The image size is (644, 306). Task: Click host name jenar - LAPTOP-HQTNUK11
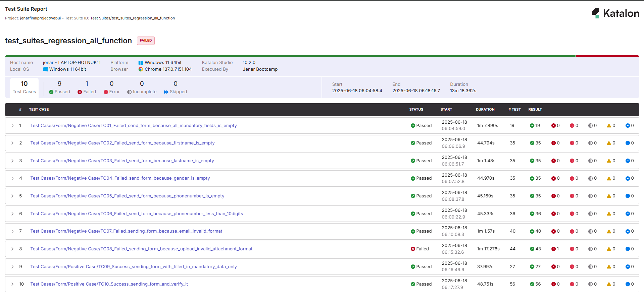coord(72,63)
